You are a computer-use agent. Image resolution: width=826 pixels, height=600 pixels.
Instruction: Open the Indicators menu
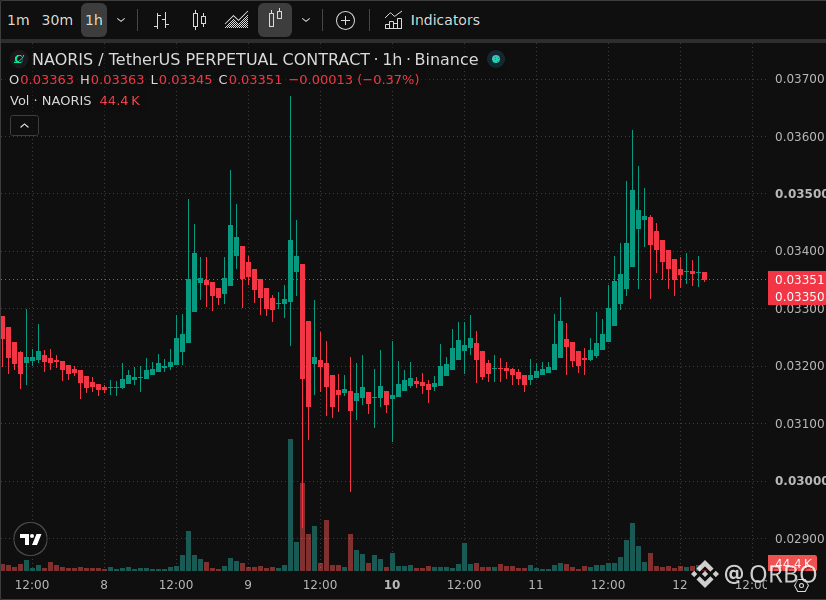coord(432,21)
